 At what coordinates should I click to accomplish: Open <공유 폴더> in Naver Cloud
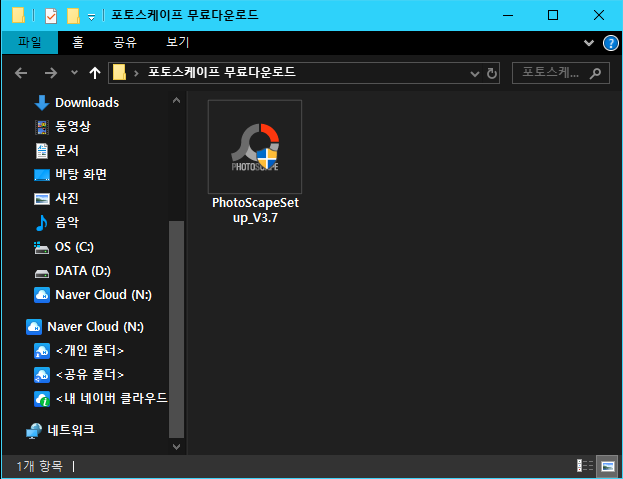(x=90, y=375)
